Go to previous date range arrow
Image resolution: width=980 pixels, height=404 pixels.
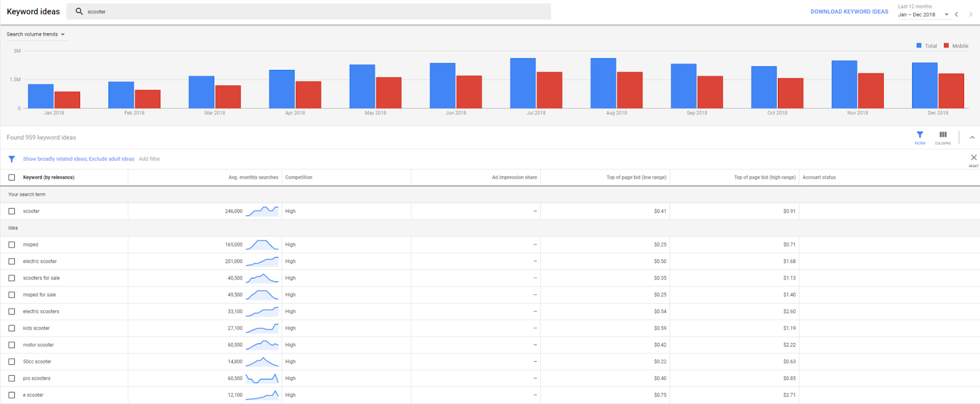pos(956,14)
